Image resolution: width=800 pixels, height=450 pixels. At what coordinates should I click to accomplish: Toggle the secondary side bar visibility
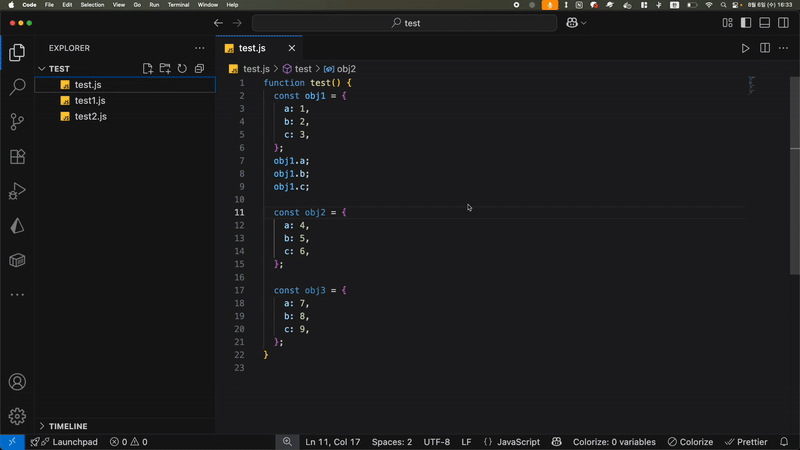[x=783, y=23]
